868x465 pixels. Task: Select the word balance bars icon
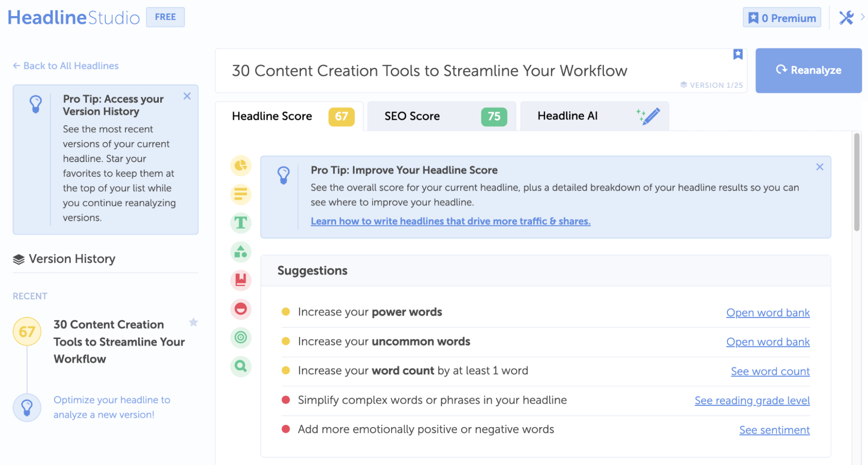(241, 194)
